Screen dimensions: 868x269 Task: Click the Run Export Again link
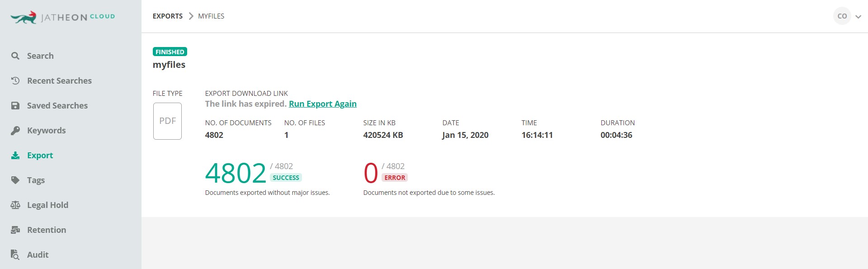pyautogui.click(x=323, y=104)
